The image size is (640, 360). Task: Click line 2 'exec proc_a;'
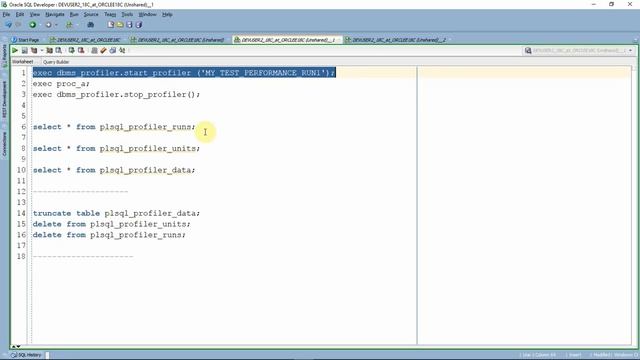(61, 84)
